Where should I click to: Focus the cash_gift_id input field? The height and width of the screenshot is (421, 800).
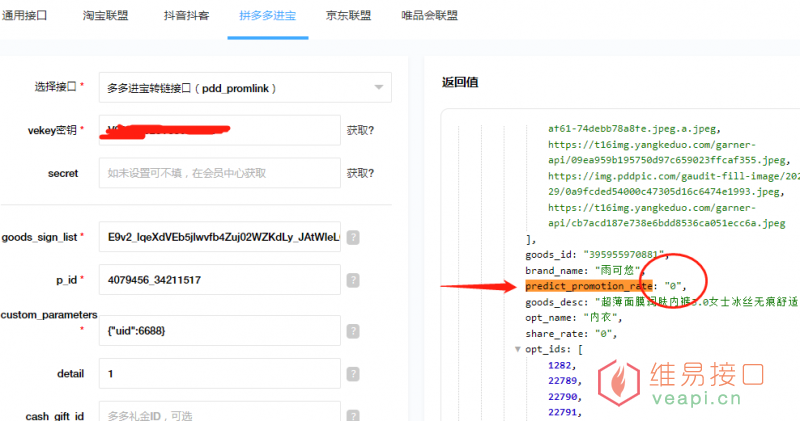(x=220, y=412)
